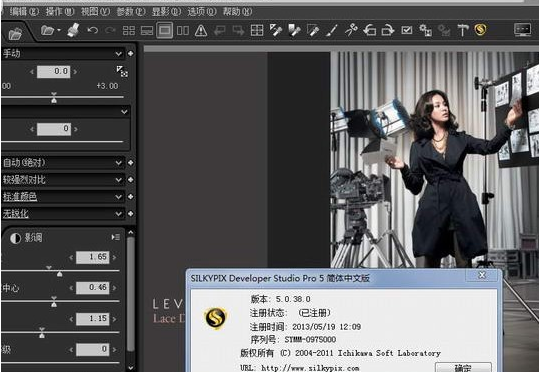Decrease the 1.15 value with left arrow

click(x=71, y=319)
